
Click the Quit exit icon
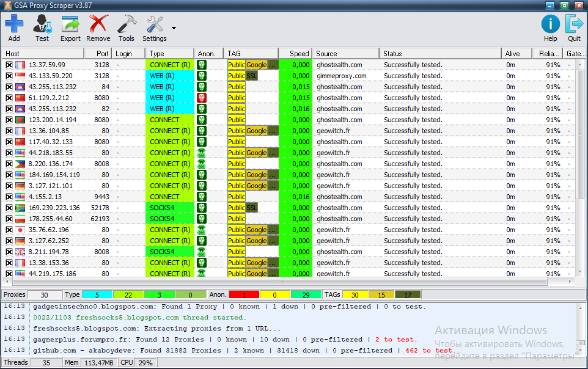[x=574, y=24]
